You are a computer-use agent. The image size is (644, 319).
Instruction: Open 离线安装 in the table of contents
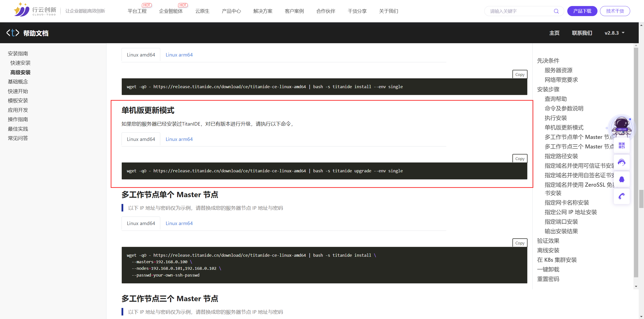coord(548,250)
